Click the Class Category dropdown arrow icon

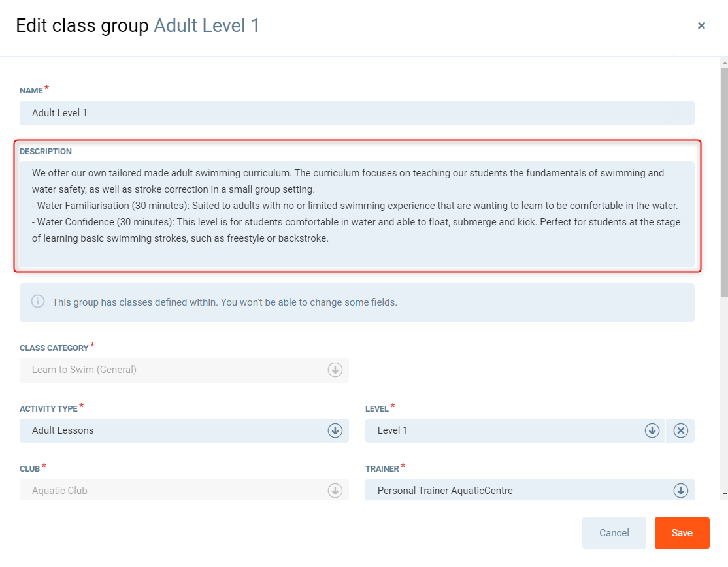pyautogui.click(x=335, y=370)
